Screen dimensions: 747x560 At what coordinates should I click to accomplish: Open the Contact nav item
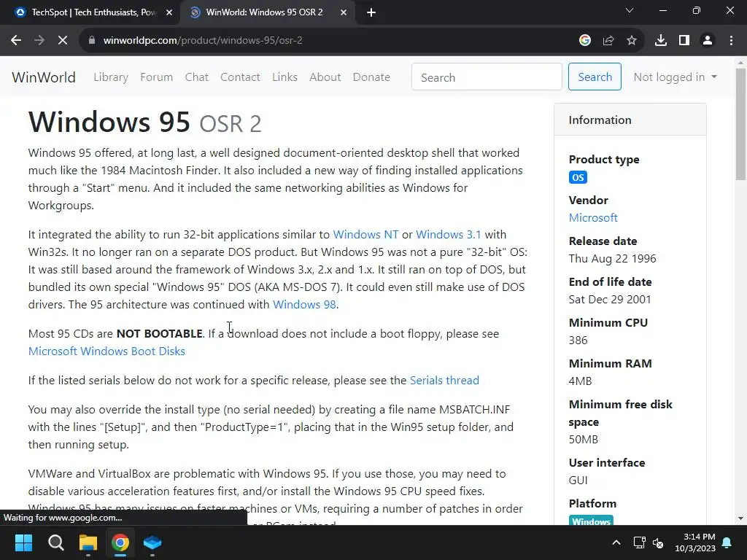coord(240,77)
